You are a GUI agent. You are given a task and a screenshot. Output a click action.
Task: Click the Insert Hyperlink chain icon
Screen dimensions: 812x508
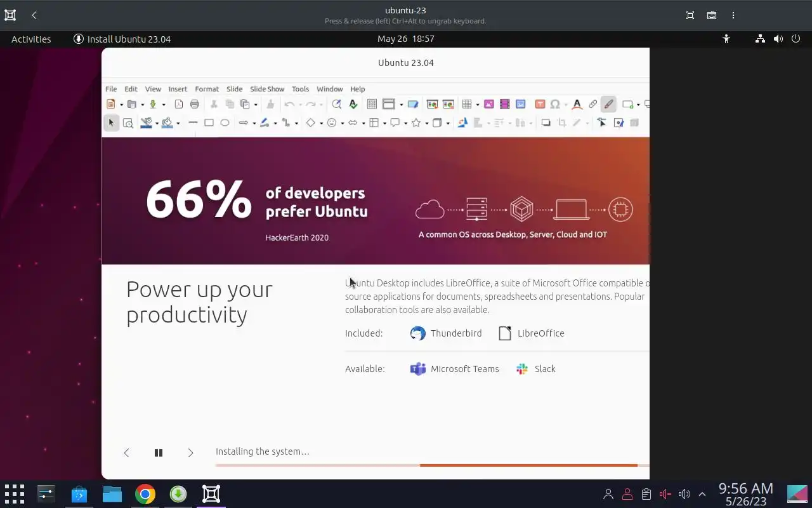(x=593, y=104)
